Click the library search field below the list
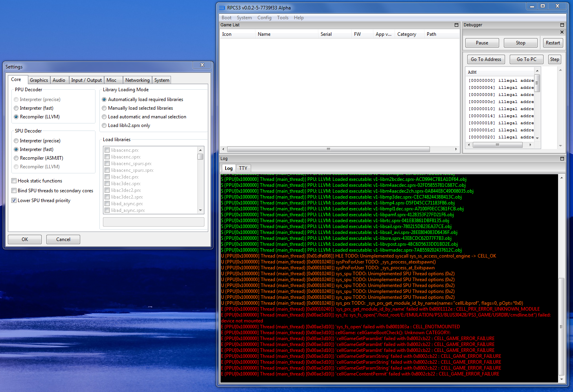This screenshot has height=392, width=573. coord(153,222)
